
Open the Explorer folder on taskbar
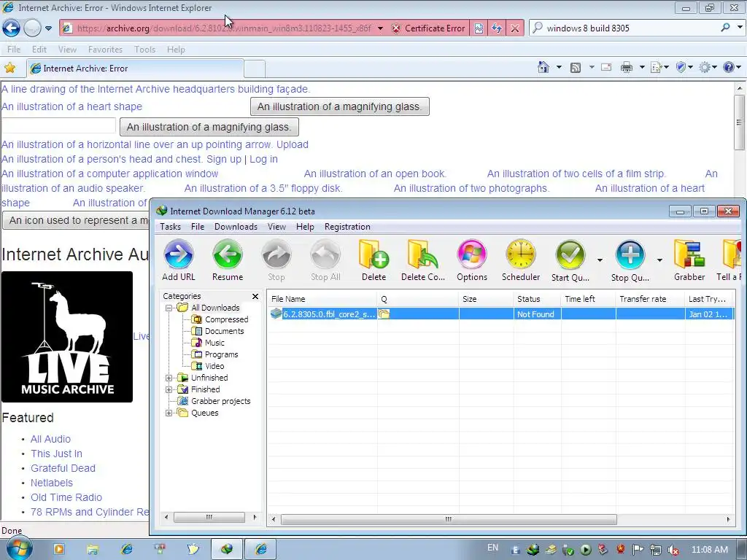93,550
